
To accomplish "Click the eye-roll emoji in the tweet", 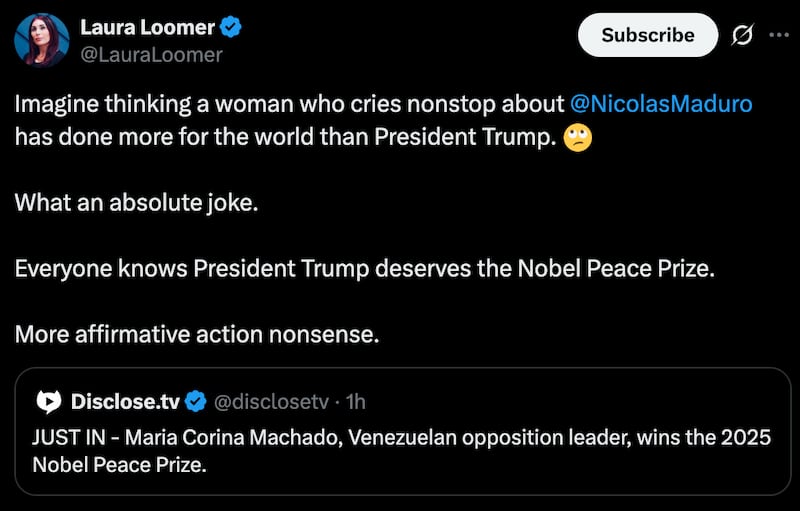I will tap(577, 138).
